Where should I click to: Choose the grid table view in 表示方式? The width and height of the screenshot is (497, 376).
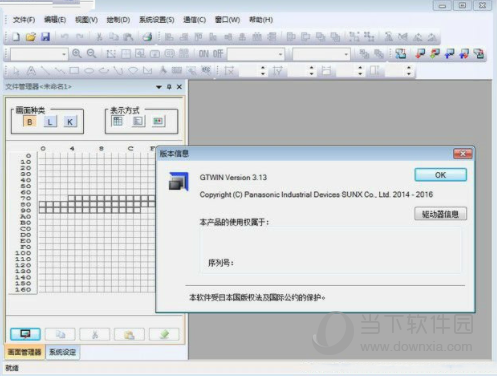click(118, 121)
